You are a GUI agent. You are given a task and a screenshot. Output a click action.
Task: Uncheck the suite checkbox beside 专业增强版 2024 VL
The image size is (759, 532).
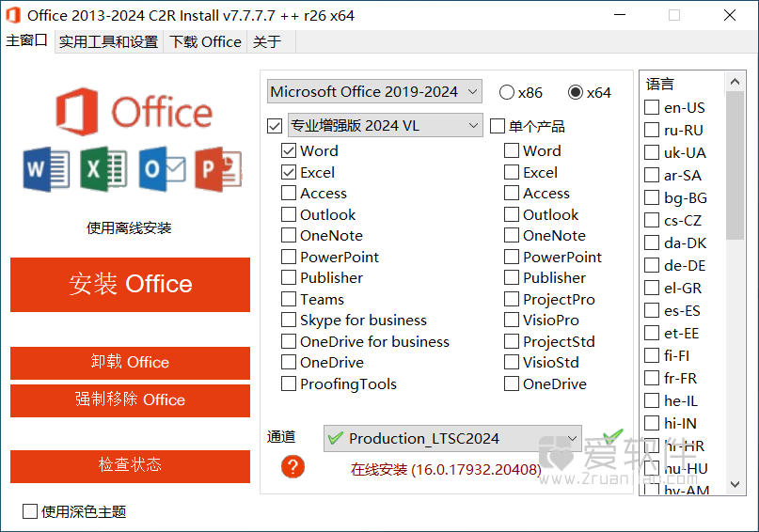[x=275, y=126]
